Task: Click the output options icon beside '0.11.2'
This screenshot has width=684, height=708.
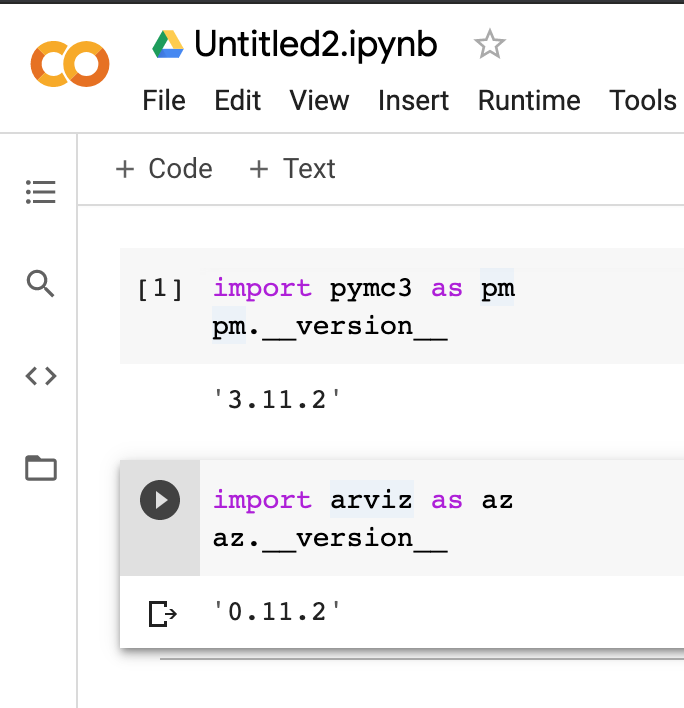Action: point(162,614)
